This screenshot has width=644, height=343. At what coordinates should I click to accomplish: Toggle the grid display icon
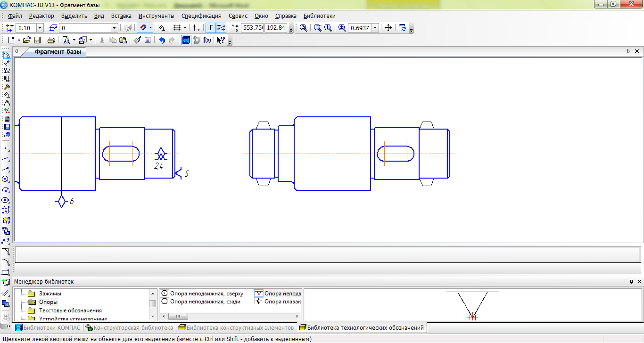(x=177, y=28)
